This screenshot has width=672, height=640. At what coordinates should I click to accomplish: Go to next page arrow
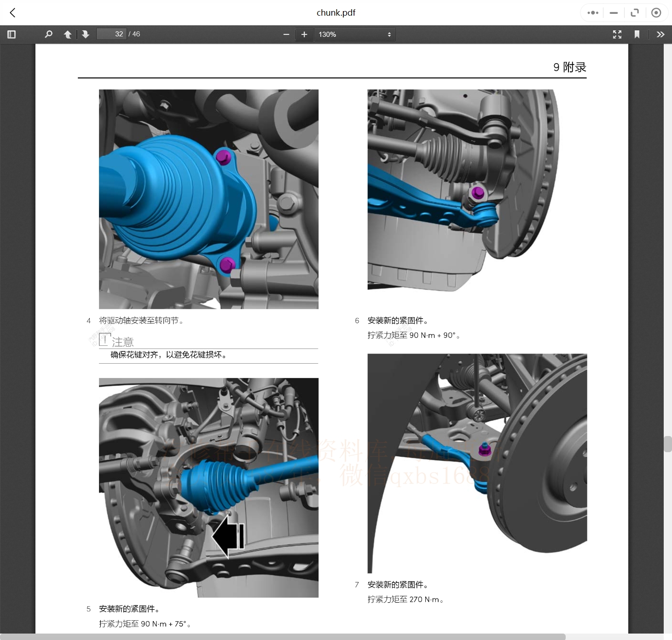(86, 35)
